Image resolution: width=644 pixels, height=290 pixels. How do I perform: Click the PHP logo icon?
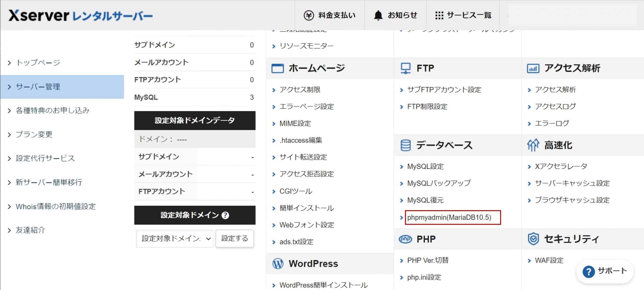(405, 239)
